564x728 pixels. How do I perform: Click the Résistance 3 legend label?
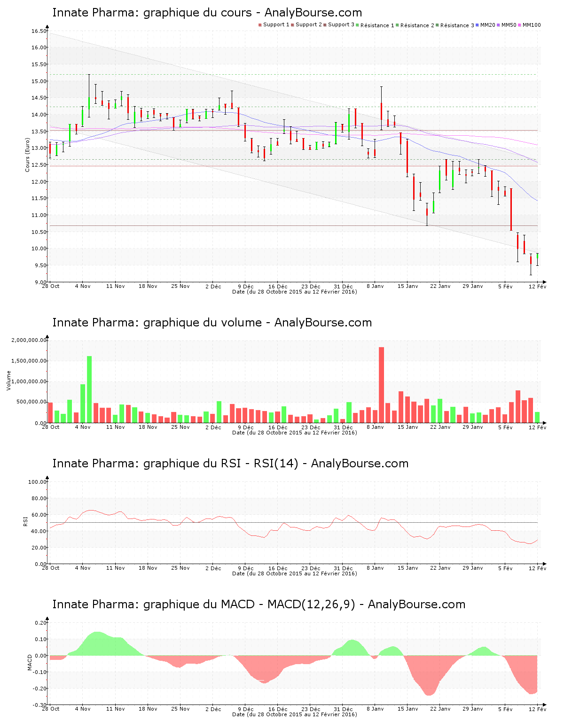(457, 25)
